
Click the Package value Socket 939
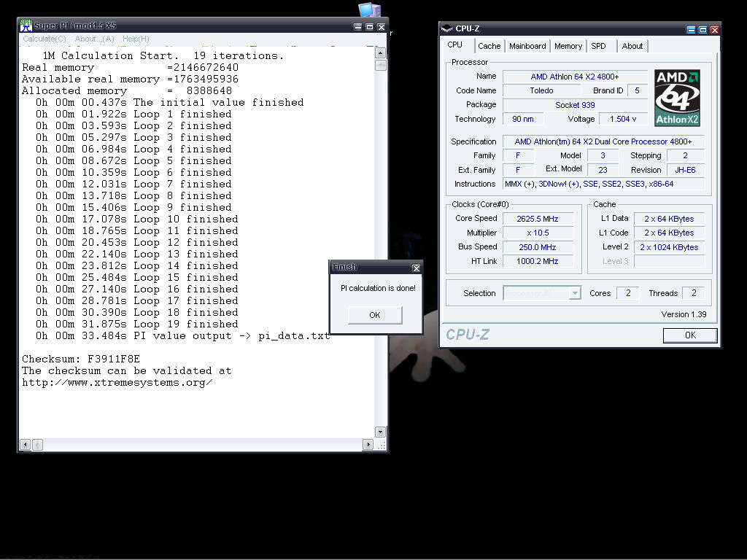575,105
